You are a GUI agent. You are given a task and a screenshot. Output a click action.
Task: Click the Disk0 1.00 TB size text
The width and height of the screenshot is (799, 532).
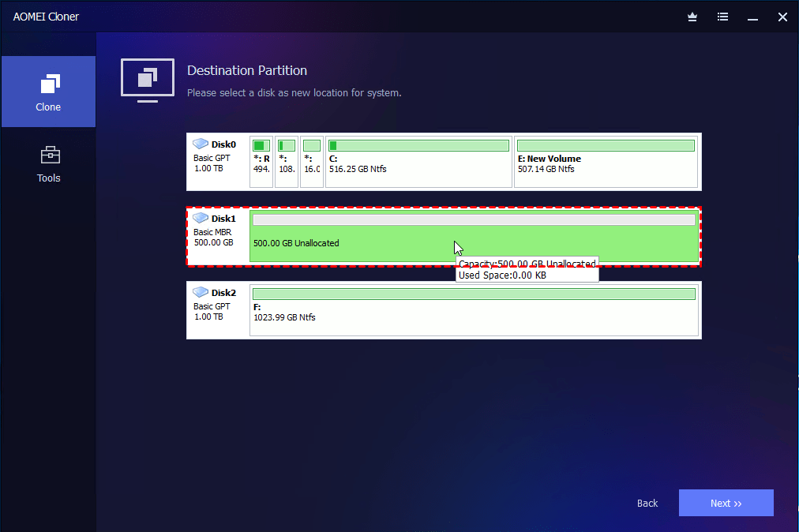point(208,168)
